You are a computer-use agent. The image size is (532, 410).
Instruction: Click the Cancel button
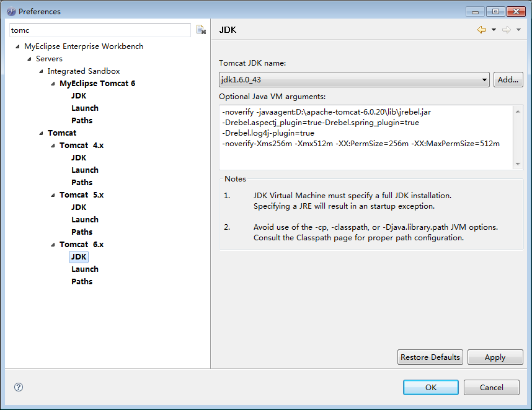coord(492,387)
